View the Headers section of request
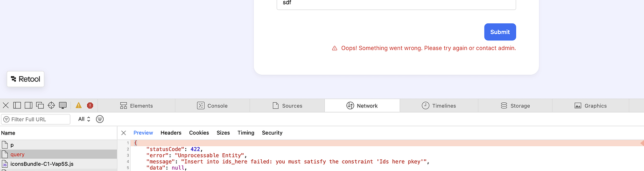This screenshot has height=171, width=644. (x=171, y=133)
